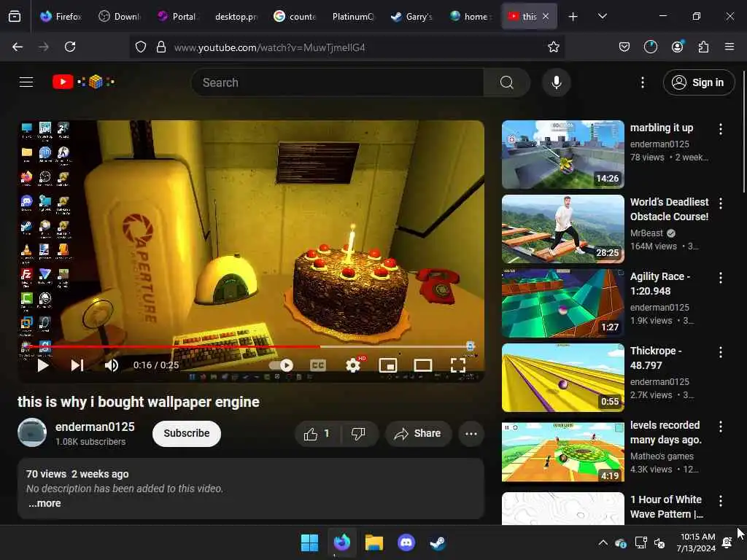
Task: View site security lock information
Action: click(161, 47)
